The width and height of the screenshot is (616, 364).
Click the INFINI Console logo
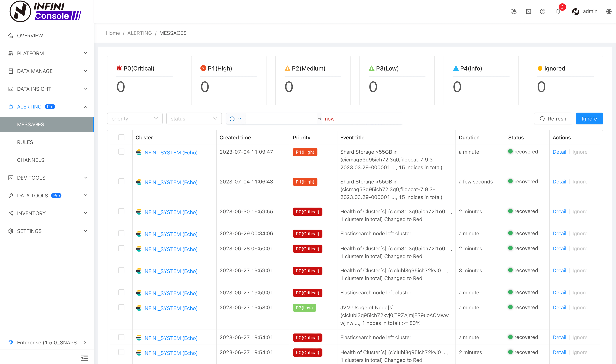pos(45,11)
